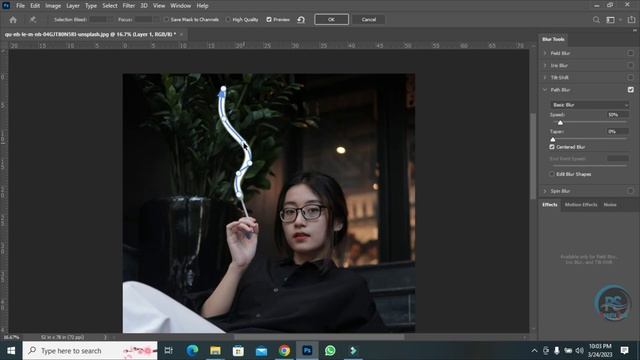Open the Window menu
Screen dimensions: 640x360
[x=180, y=6]
